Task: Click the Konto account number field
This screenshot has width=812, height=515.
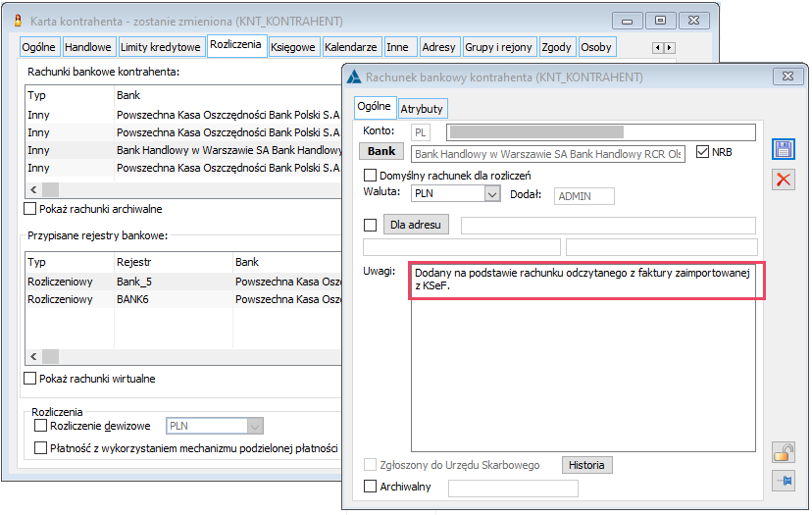Action: coord(601,132)
